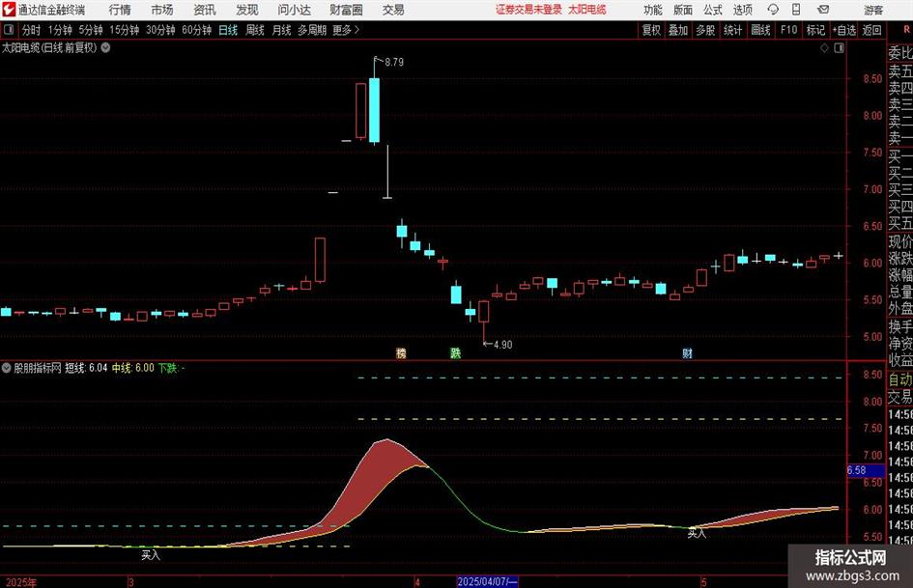Select the 月线 monthly period
The width and height of the screenshot is (913, 588).
(x=281, y=30)
